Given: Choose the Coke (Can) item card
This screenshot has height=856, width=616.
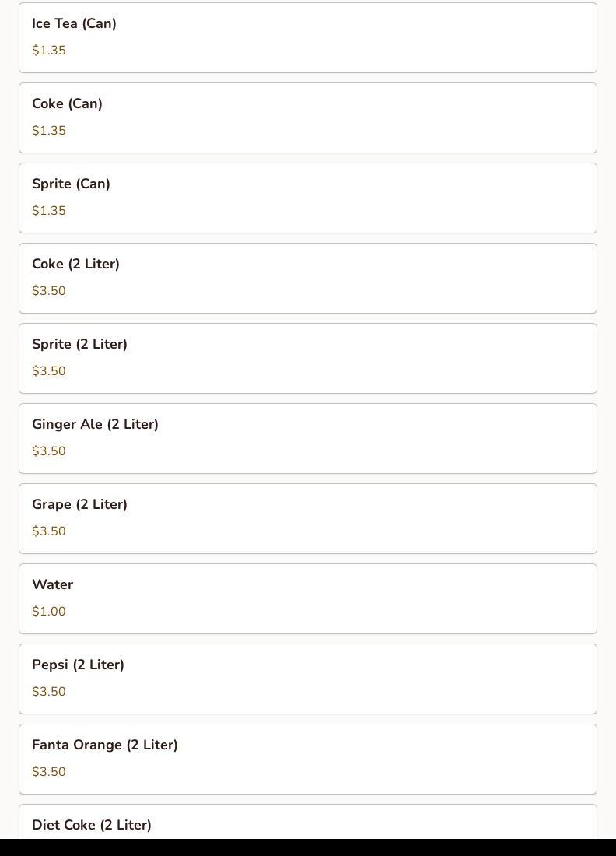Looking at the screenshot, I should [307, 118].
